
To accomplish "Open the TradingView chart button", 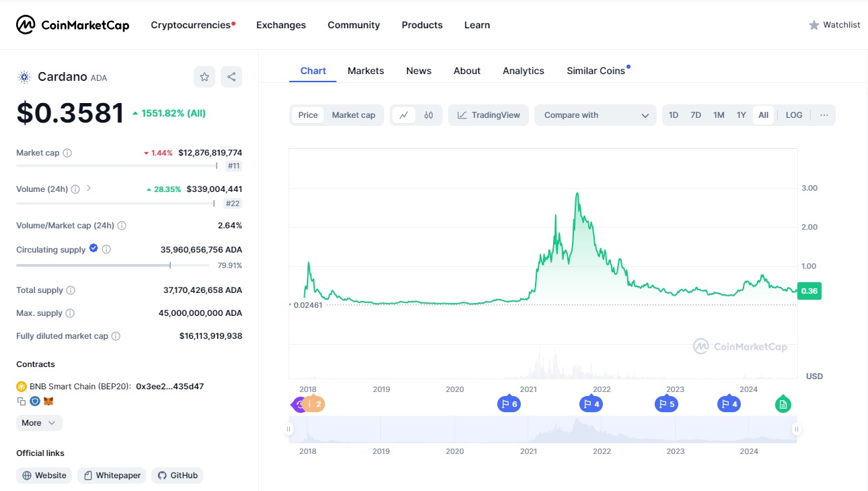I will click(489, 115).
